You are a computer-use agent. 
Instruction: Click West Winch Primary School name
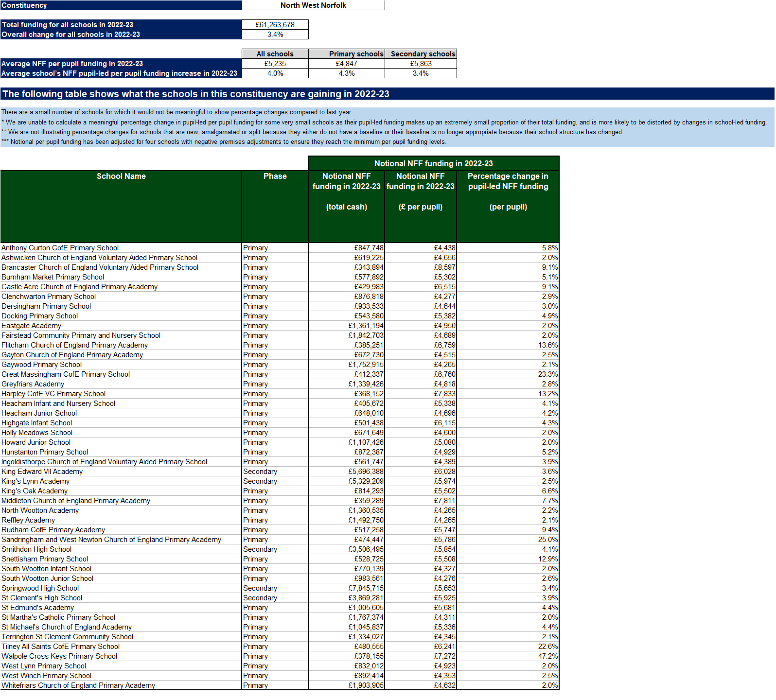click(46, 676)
